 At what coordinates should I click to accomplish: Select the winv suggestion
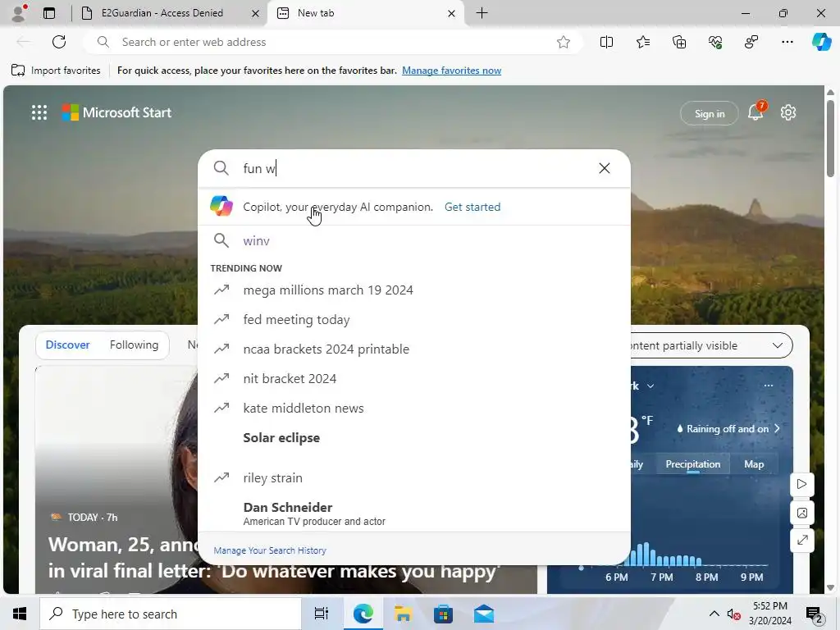point(413,240)
